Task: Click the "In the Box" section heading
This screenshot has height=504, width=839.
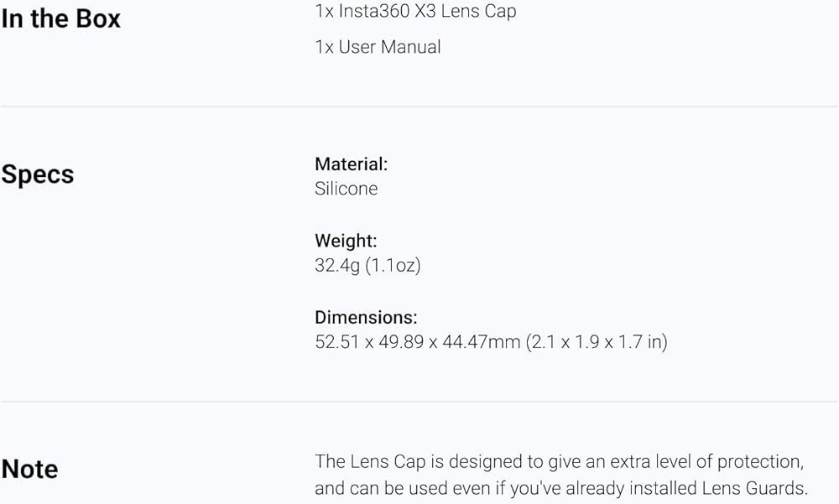Action: pyautogui.click(x=61, y=18)
